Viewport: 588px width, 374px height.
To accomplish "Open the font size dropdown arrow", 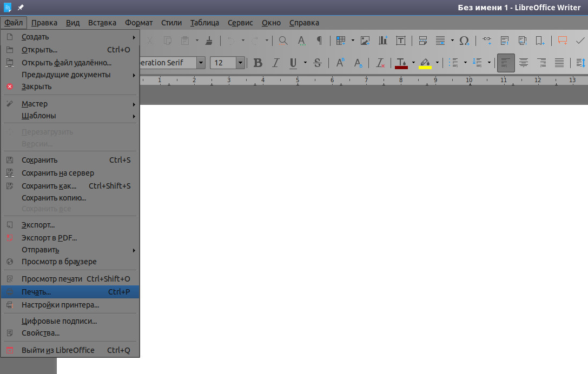I will click(x=240, y=63).
